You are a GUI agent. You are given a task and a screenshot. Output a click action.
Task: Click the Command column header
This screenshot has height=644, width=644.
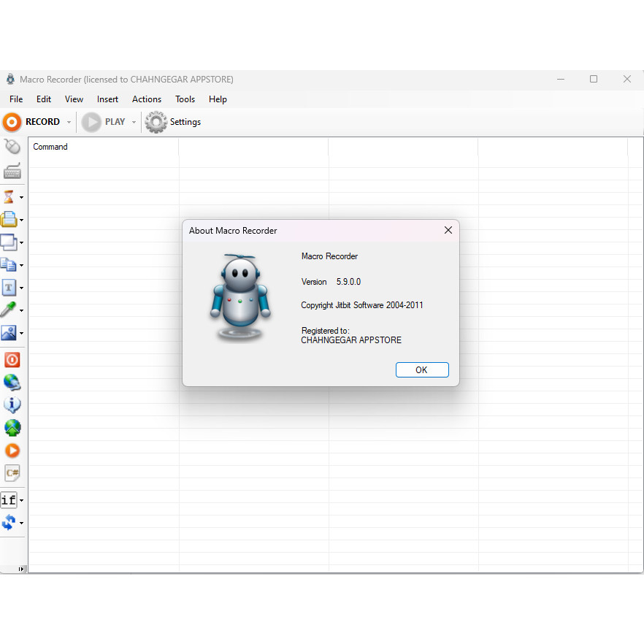click(x=50, y=147)
